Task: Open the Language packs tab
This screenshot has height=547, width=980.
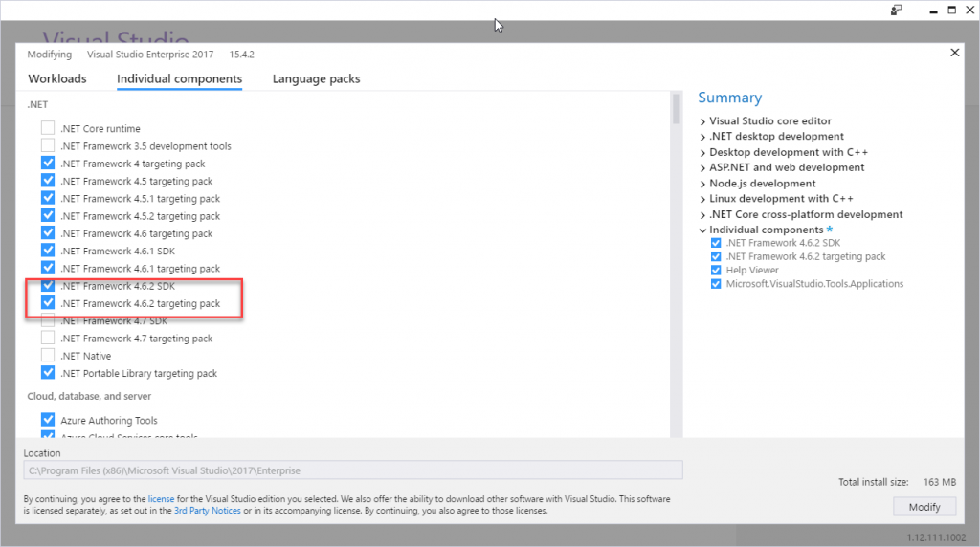Action: 316,78
